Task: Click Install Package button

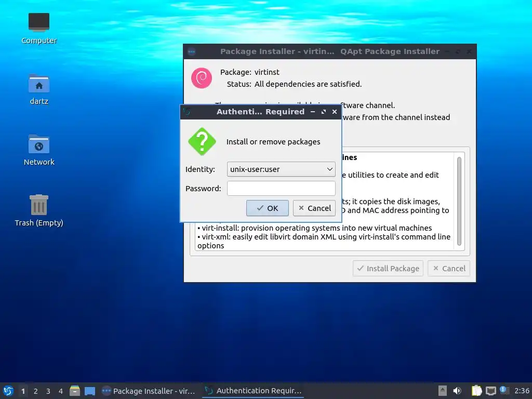Action: pos(388,269)
